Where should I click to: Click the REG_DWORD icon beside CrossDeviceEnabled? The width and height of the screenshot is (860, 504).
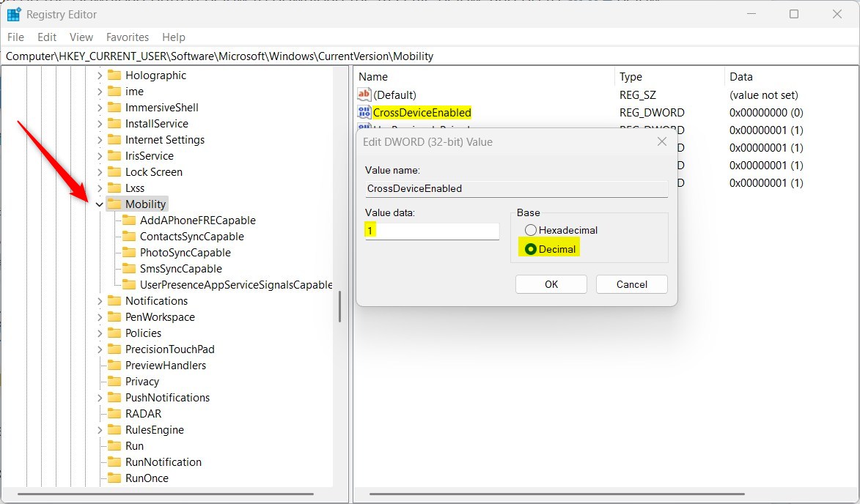(364, 112)
